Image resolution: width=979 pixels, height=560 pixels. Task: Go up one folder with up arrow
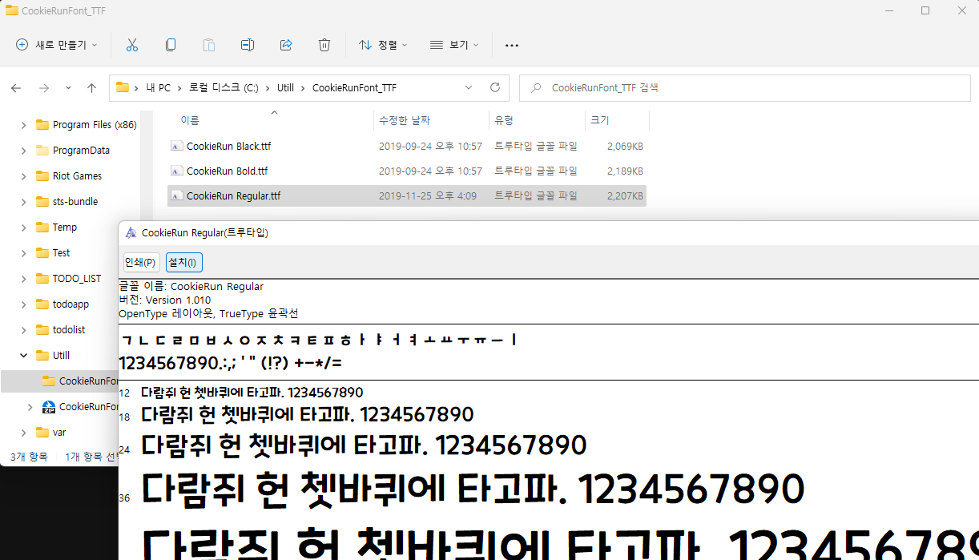(x=91, y=87)
